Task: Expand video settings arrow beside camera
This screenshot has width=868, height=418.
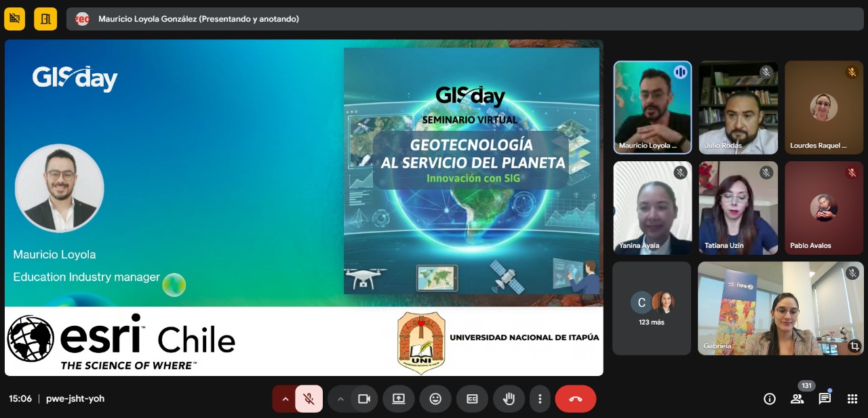Action: pos(340,399)
